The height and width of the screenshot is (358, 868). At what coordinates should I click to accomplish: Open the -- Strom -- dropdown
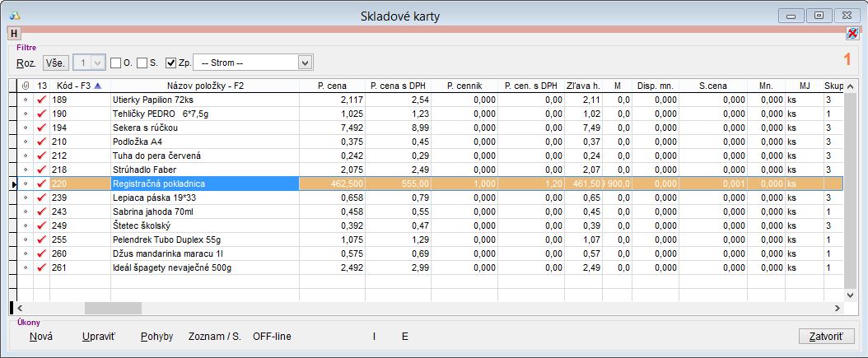(306, 63)
